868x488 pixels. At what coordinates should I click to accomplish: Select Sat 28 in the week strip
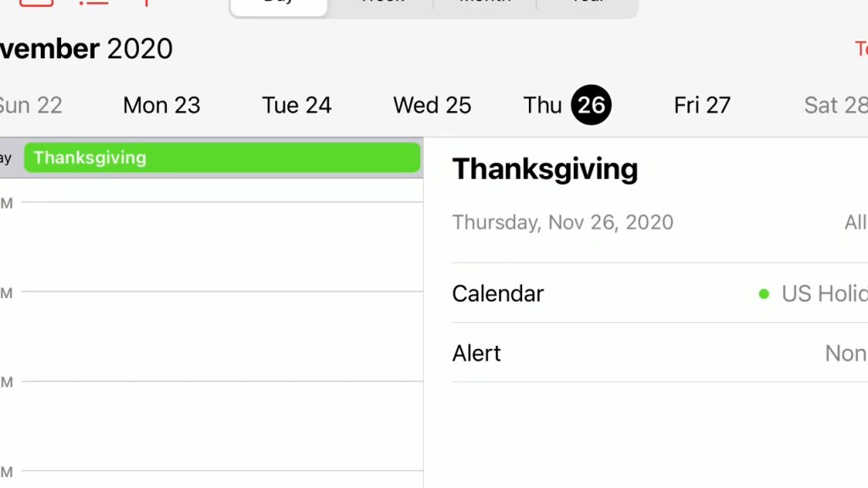click(x=835, y=105)
